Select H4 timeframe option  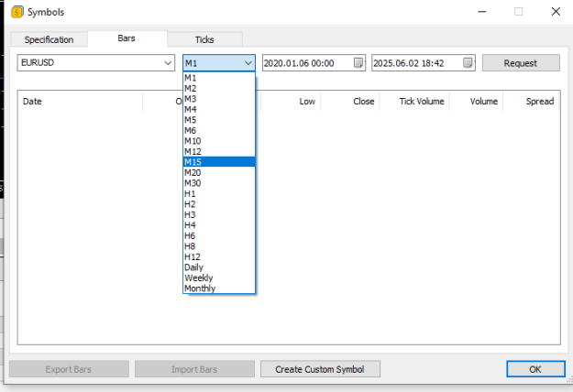219,225
